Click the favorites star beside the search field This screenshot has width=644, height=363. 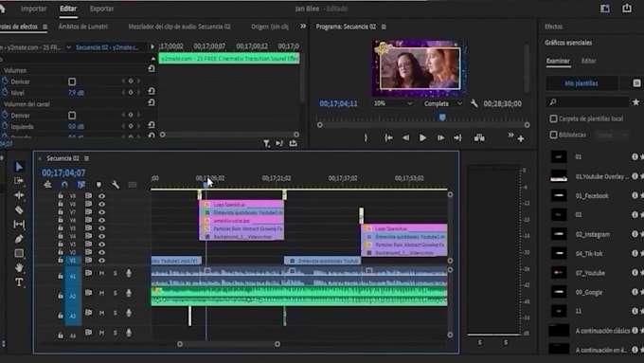click(636, 101)
